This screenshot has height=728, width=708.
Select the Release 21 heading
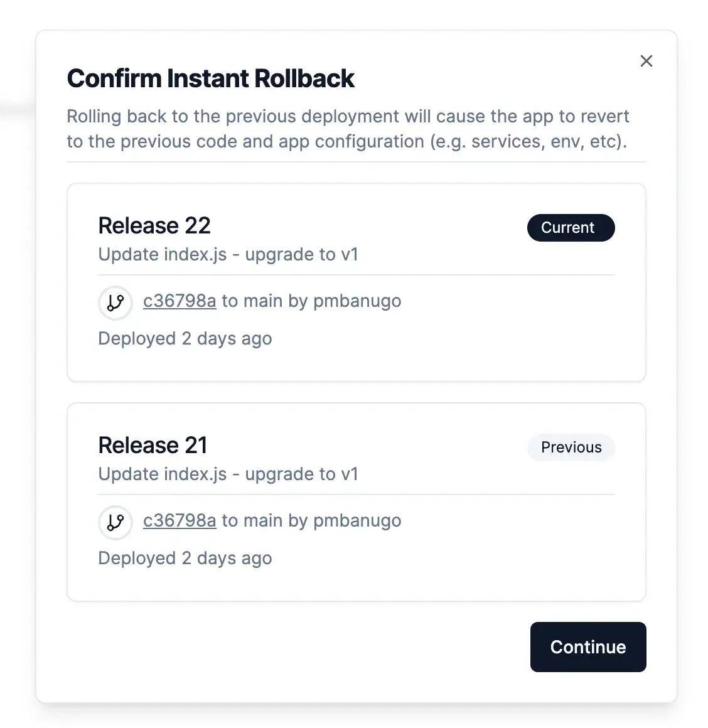pos(153,445)
